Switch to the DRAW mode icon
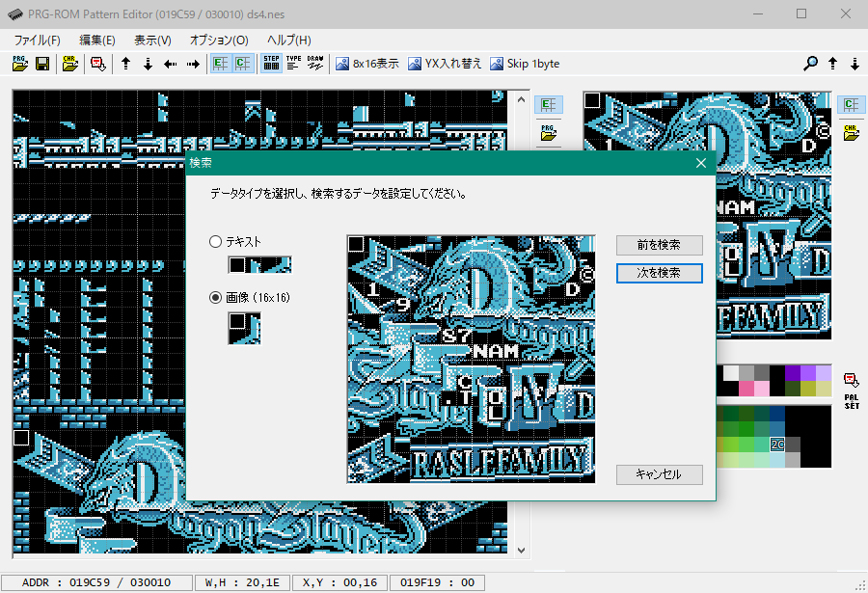This screenshot has height=593, width=868. (x=315, y=64)
